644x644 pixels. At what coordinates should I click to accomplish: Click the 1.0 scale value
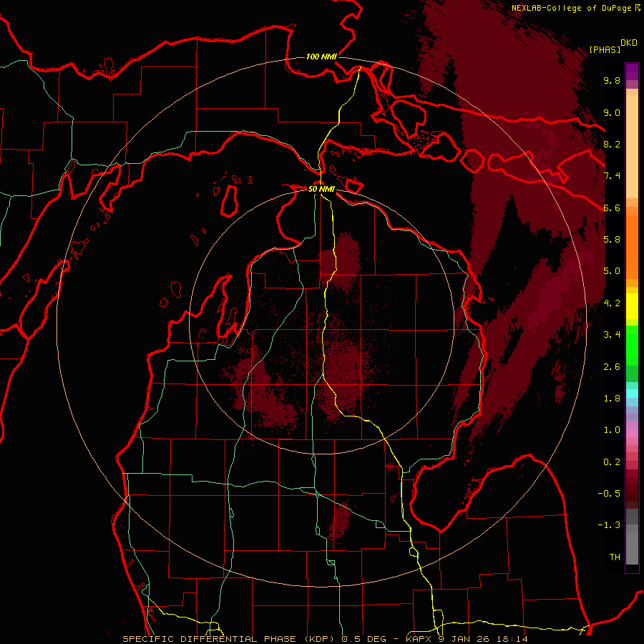click(612, 429)
